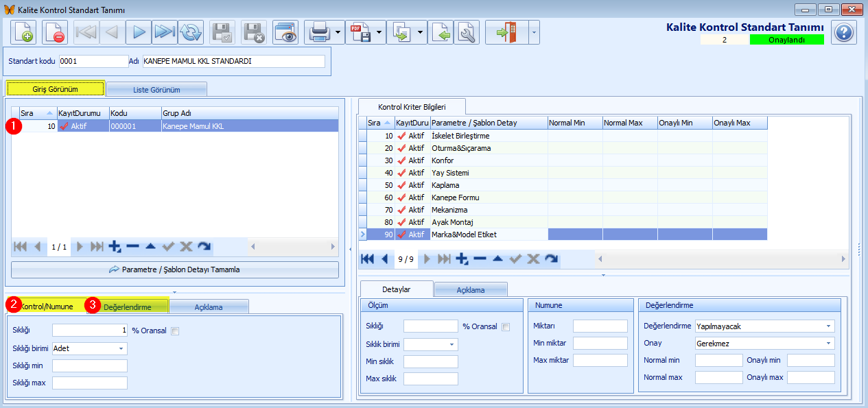Remove row using minus in group grid navigator
This screenshot has height=408, width=868.
[x=132, y=247]
